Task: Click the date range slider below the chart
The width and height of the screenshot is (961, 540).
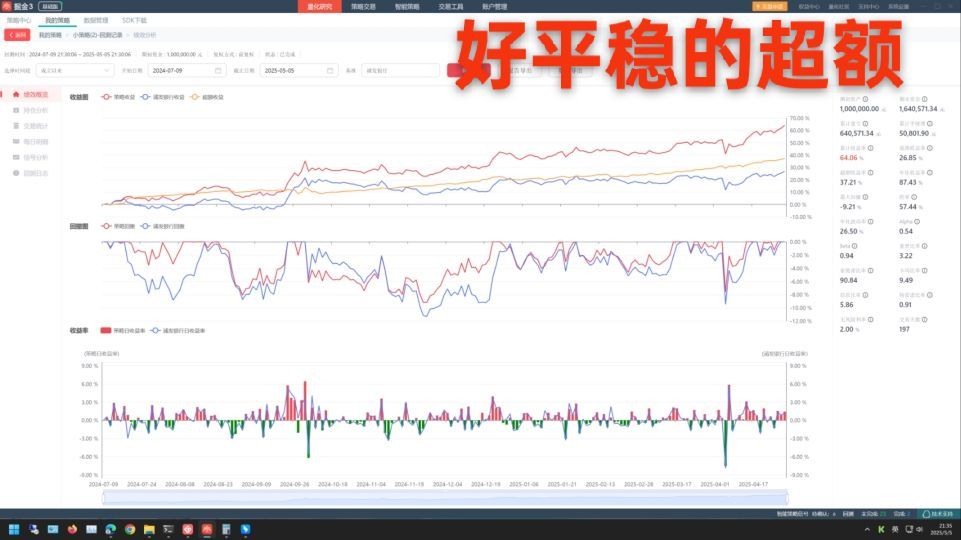Action: [445, 498]
